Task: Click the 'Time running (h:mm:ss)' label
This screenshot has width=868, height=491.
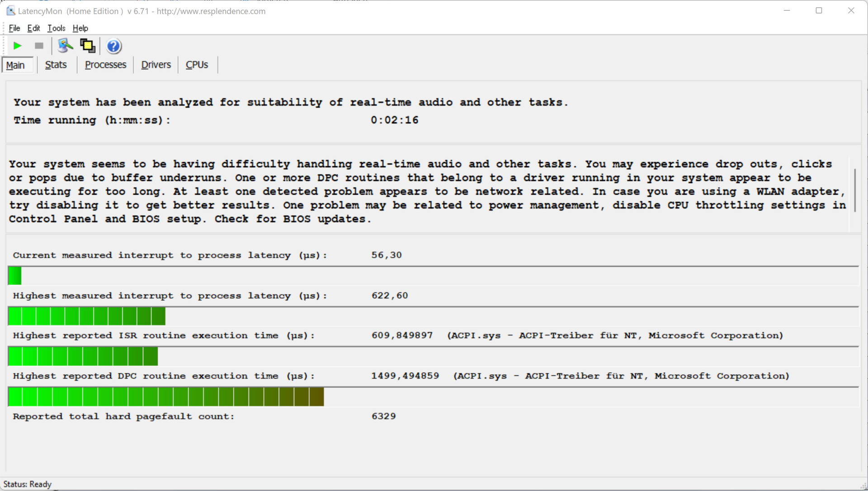Action: coord(92,120)
